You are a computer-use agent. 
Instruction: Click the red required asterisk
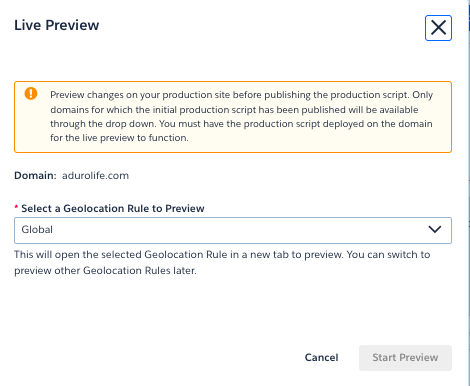16,207
